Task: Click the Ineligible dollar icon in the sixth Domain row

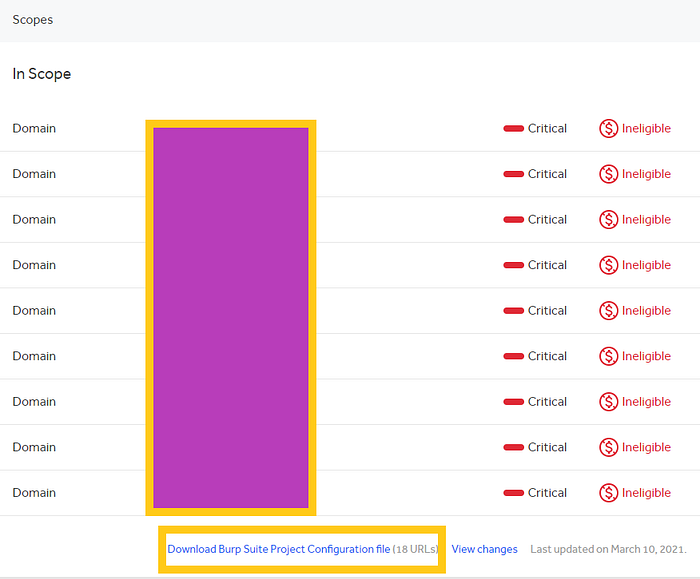Action: click(x=608, y=356)
